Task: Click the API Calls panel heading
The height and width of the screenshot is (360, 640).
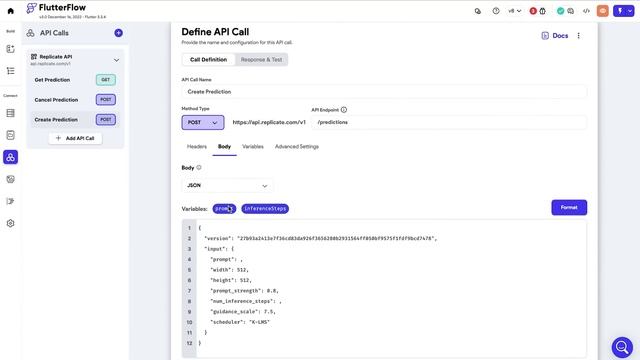Action: [54, 33]
